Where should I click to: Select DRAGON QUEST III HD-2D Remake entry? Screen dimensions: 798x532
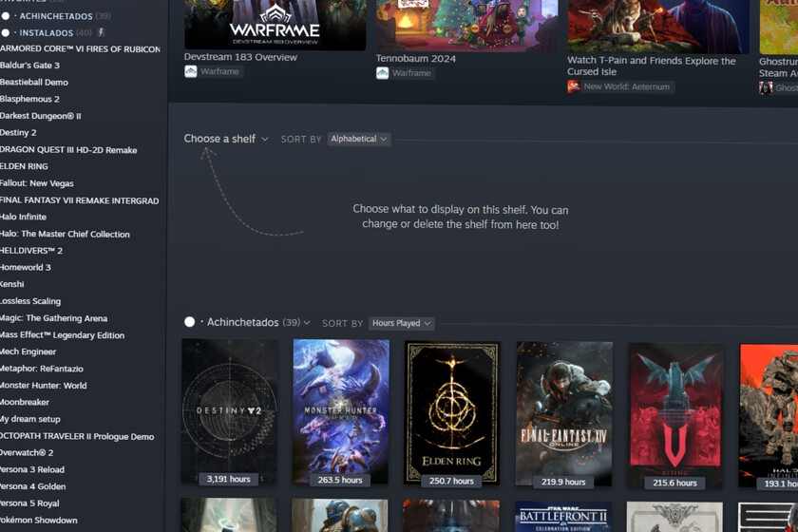tap(68, 150)
